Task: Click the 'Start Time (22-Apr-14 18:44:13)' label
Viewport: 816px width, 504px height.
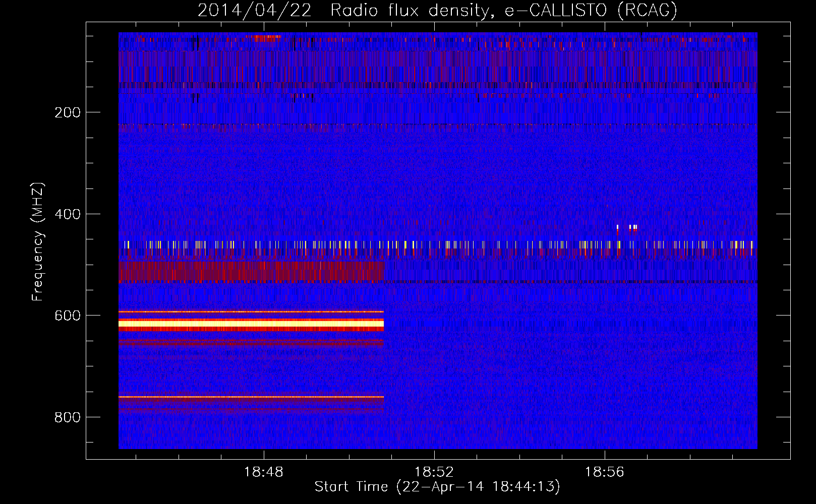Action: (437, 487)
